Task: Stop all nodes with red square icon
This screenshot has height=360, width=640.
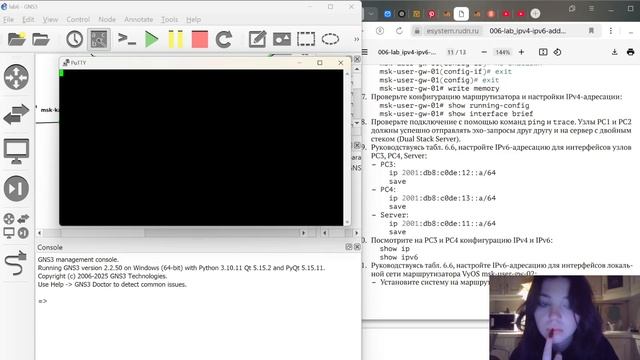Action: 200,39
